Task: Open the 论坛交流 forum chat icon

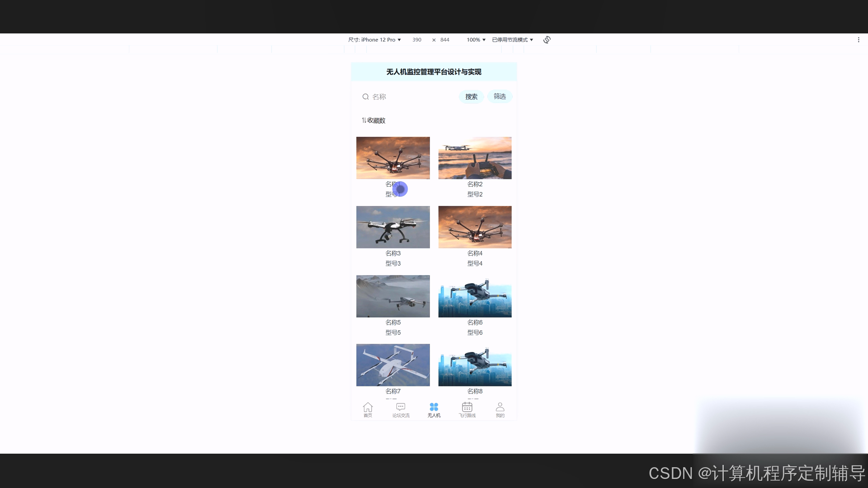Action: [x=401, y=408]
